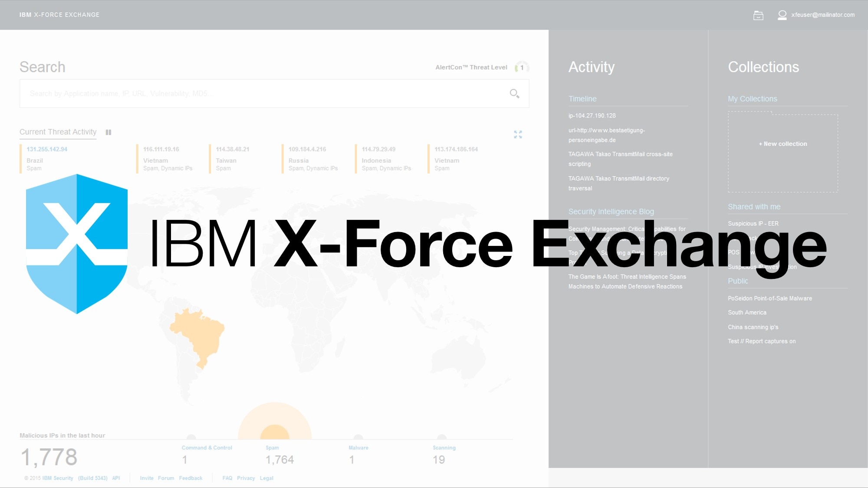Create a New collection
The width and height of the screenshot is (868, 488).
tap(782, 144)
